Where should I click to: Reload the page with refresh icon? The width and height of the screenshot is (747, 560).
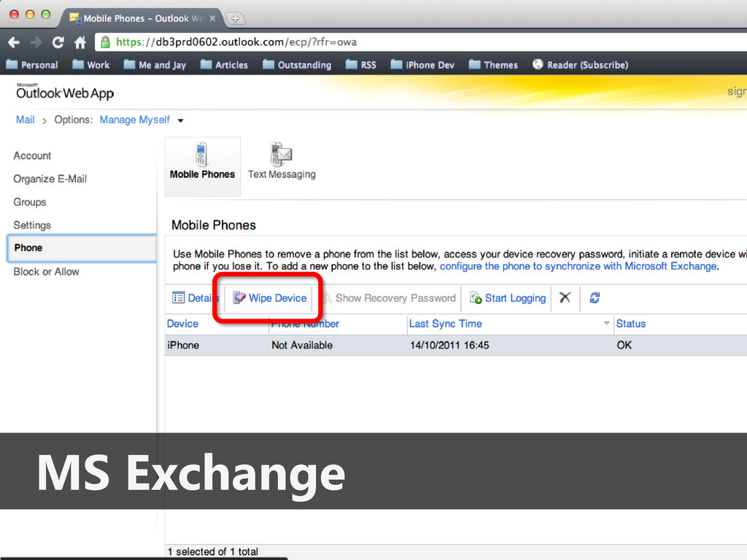[x=58, y=42]
